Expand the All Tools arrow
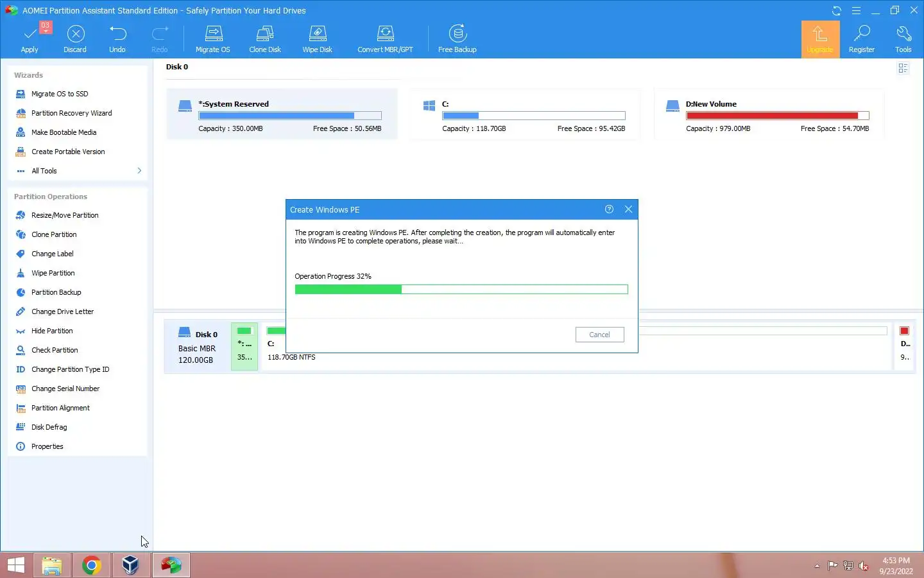The width and height of the screenshot is (924, 578). coord(139,171)
